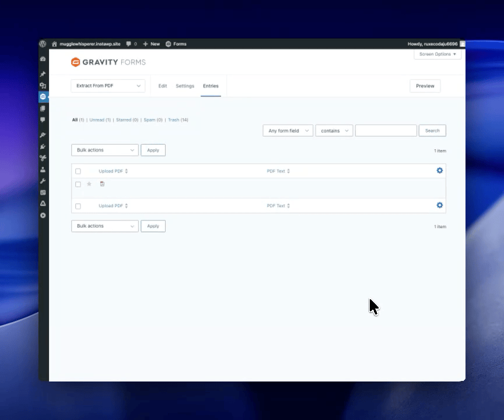Open the Extract From PDF form switcher dropdown
The width and height of the screenshot is (504, 420).
point(108,86)
